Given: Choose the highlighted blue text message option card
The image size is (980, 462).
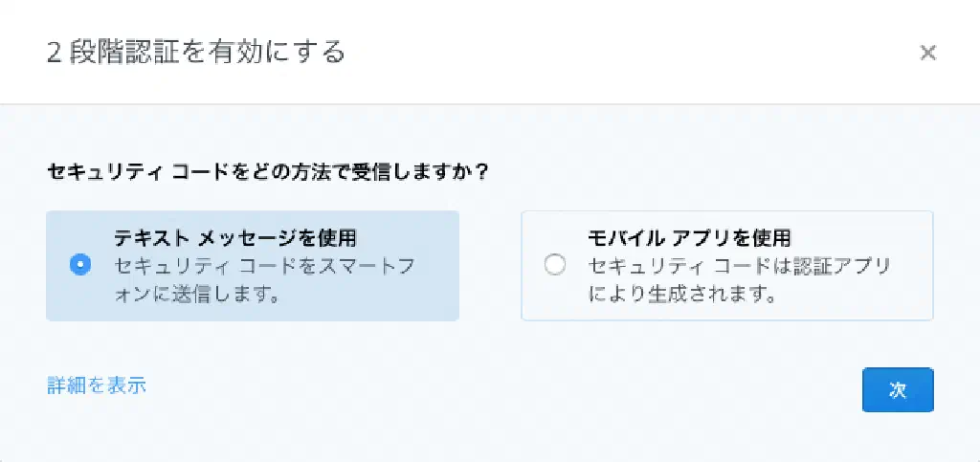Looking at the screenshot, I should point(253,266).
